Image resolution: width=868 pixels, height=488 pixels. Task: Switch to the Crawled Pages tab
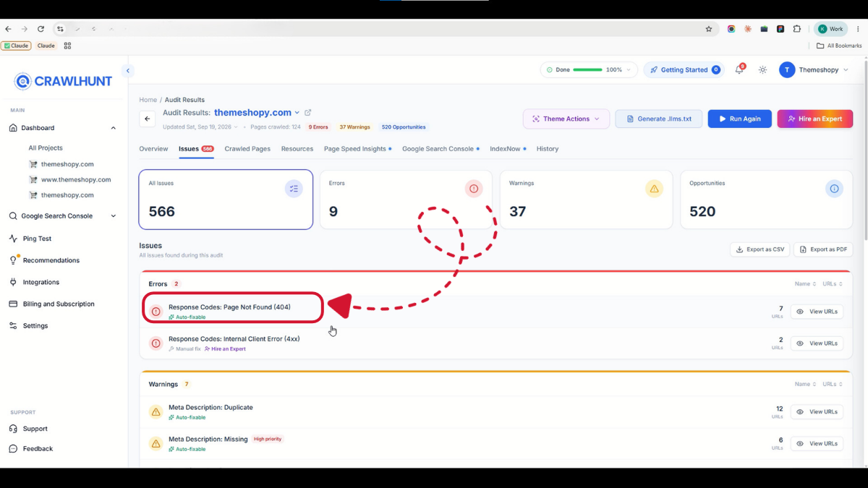(x=247, y=149)
